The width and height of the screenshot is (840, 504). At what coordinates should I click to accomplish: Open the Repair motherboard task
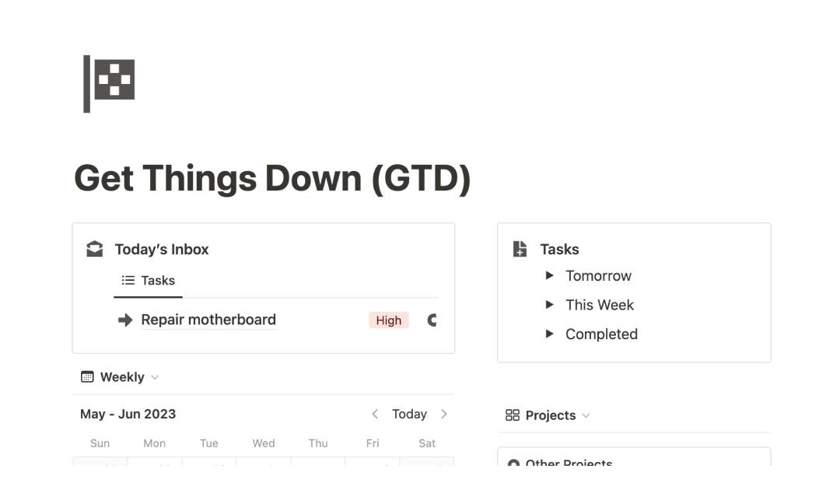pos(208,320)
